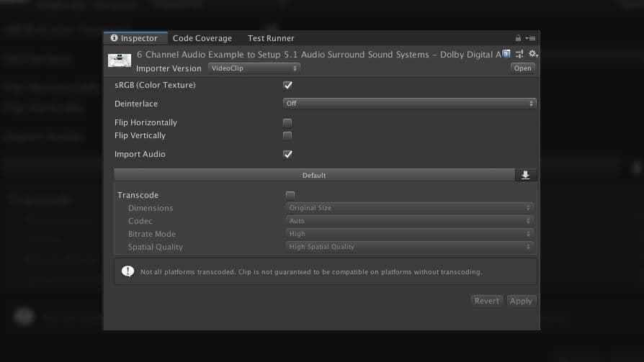This screenshot has height=362, width=644.
Task: Click the Inspector lock icon
Action: click(x=518, y=38)
